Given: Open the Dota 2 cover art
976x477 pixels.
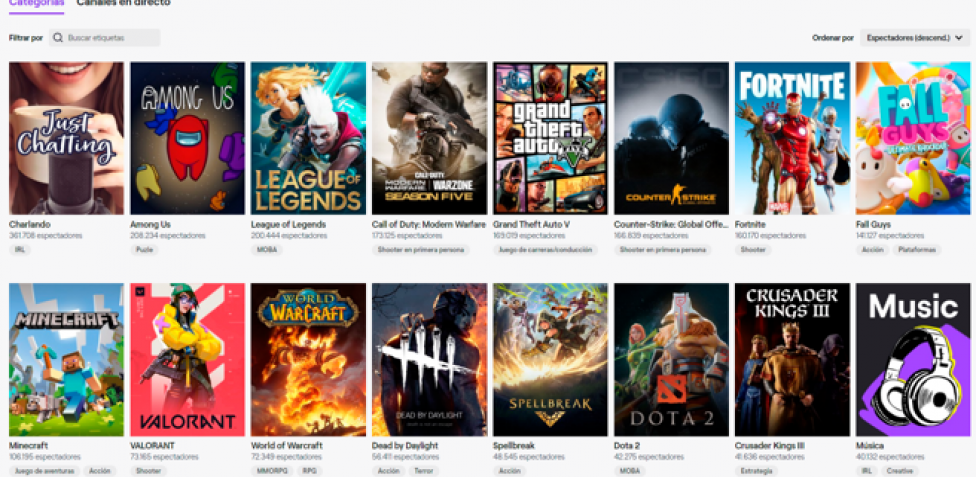Looking at the screenshot, I should [x=672, y=360].
